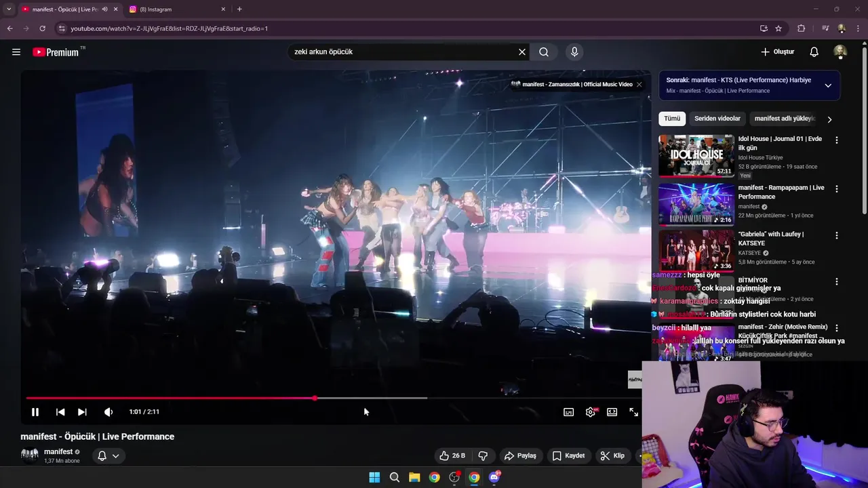Close the manifest Öpücük browser tab

115,9
